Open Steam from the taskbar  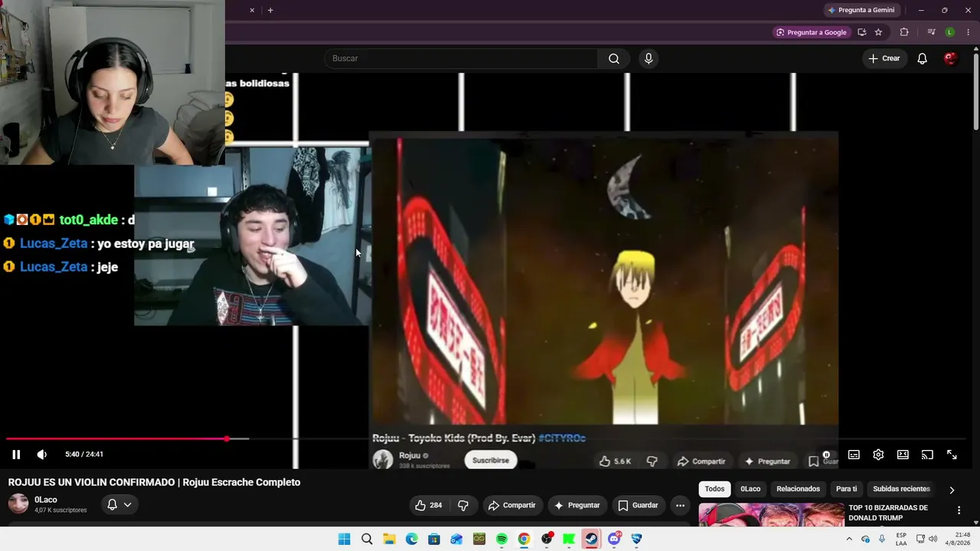click(x=591, y=539)
